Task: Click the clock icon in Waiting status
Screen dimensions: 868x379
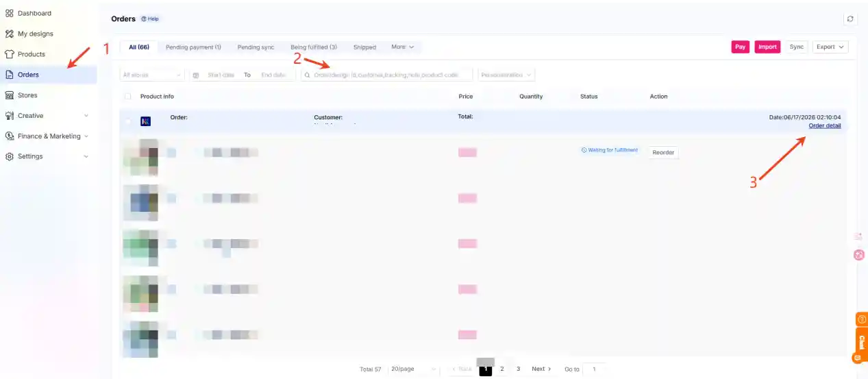Action: click(x=584, y=150)
